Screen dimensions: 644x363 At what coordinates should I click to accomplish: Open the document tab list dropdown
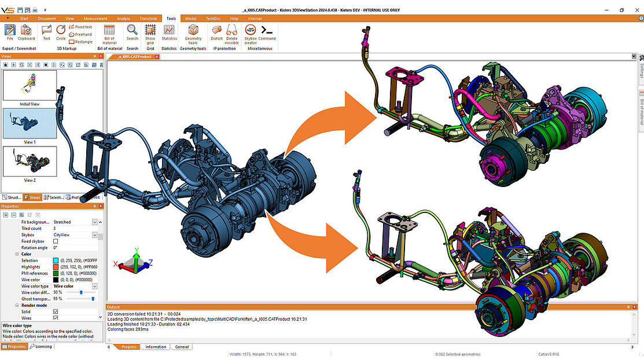634,56
